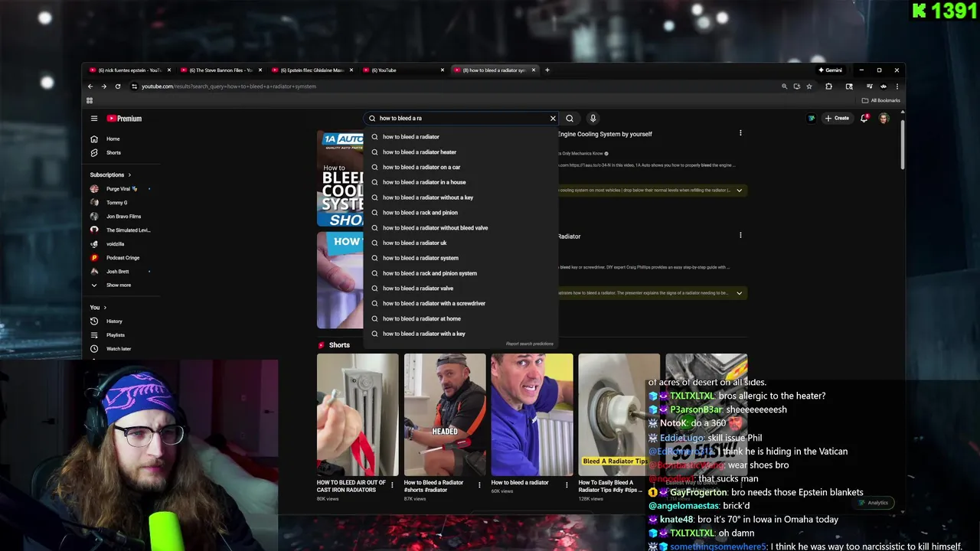Open Purge Viral channel subscription
This screenshot has height=551, width=980.
(x=121, y=189)
